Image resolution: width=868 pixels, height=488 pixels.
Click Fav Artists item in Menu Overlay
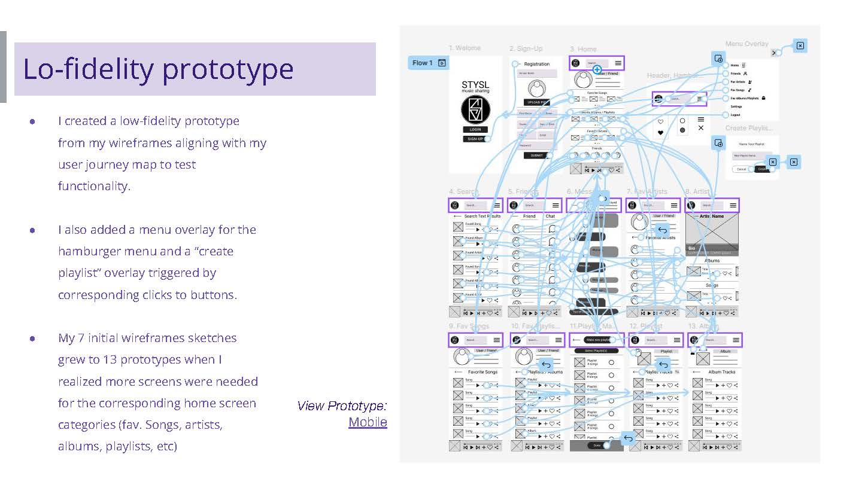coord(738,82)
